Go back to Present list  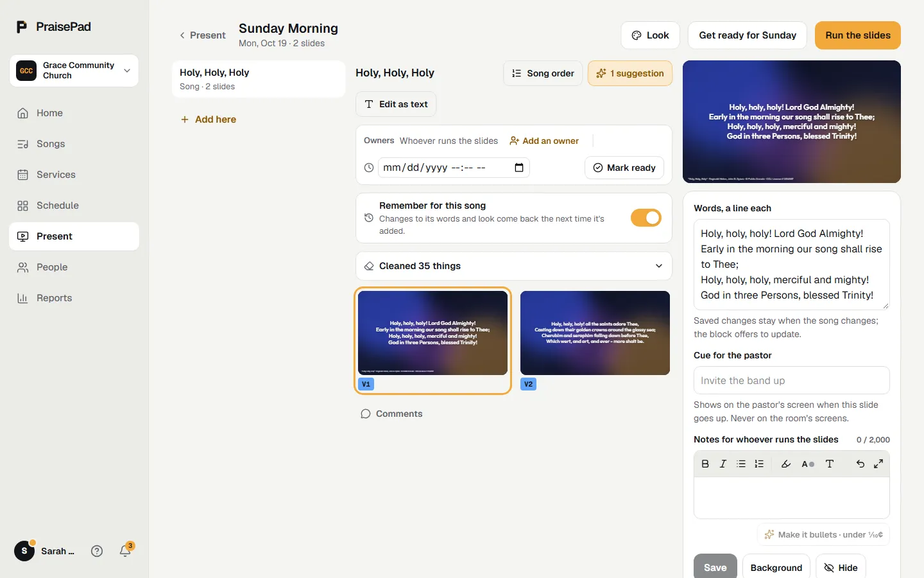pos(202,35)
